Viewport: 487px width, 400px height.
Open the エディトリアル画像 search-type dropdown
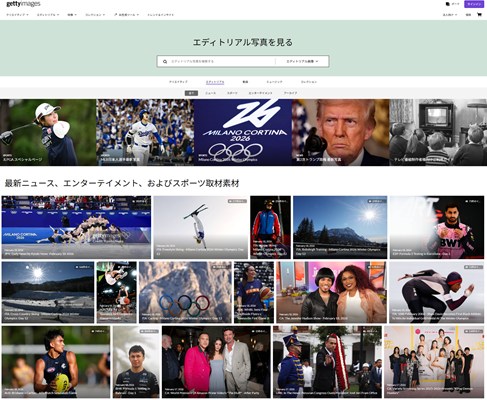pyautogui.click(x=302, y=62)
